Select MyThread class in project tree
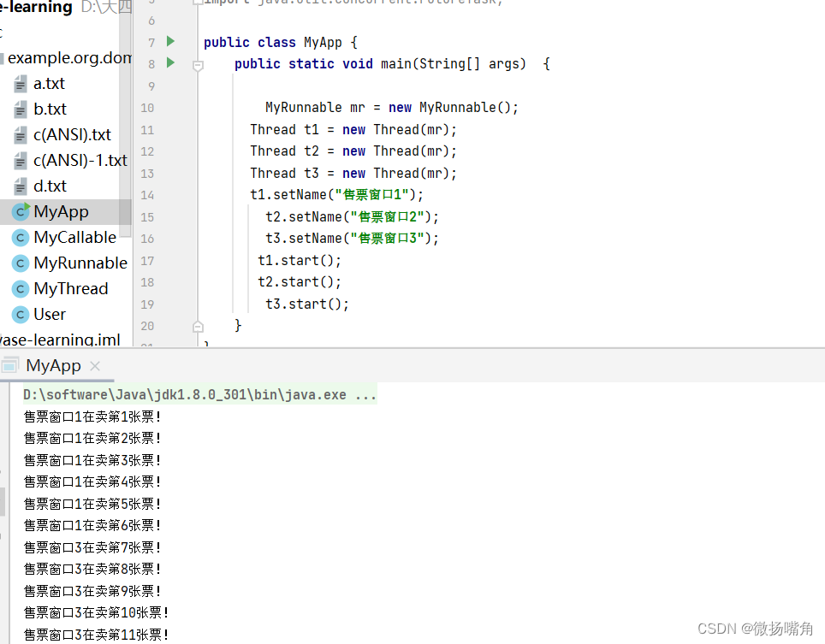 point(70,288)
